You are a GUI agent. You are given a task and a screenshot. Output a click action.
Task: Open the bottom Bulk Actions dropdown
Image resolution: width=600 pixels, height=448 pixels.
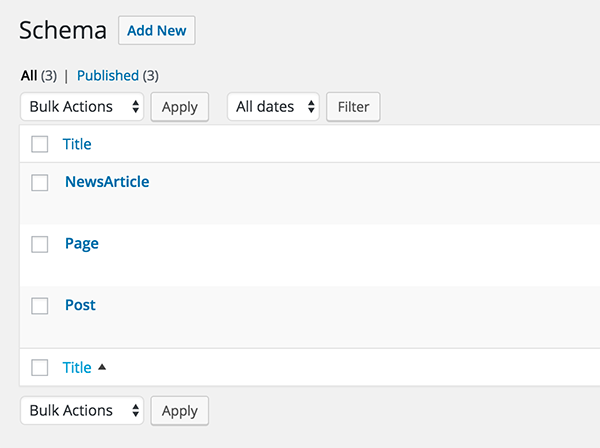coord(82,410)
